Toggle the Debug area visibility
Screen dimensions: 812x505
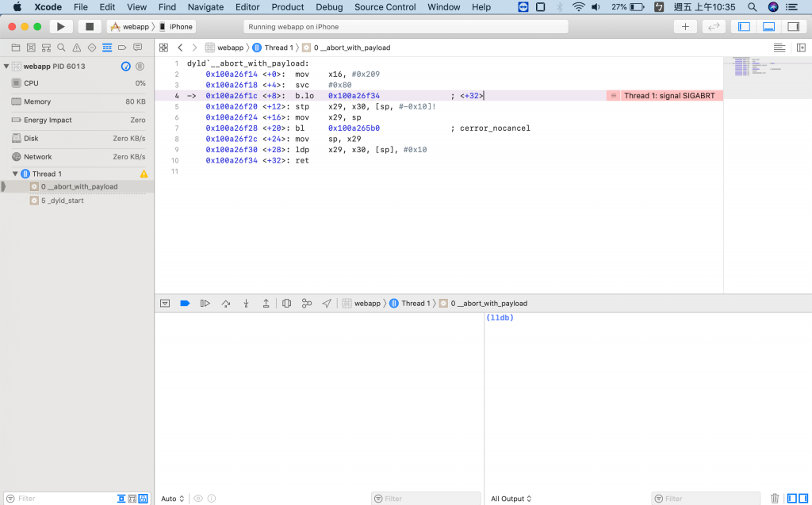tap(768, 26)
